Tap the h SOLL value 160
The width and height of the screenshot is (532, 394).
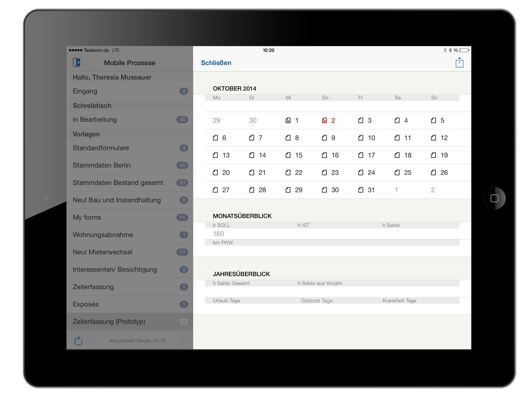coord(218,234)
